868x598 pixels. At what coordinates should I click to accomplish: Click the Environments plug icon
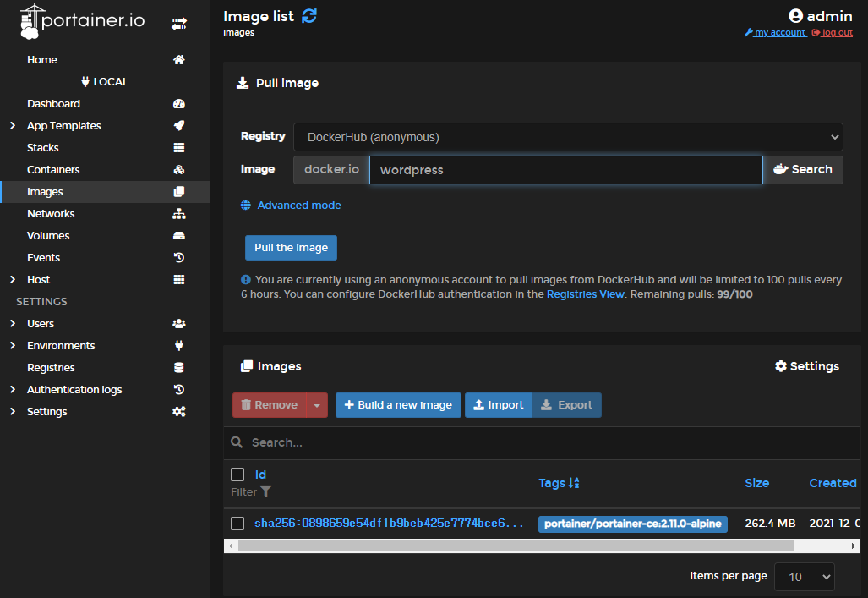pos(179,346)
